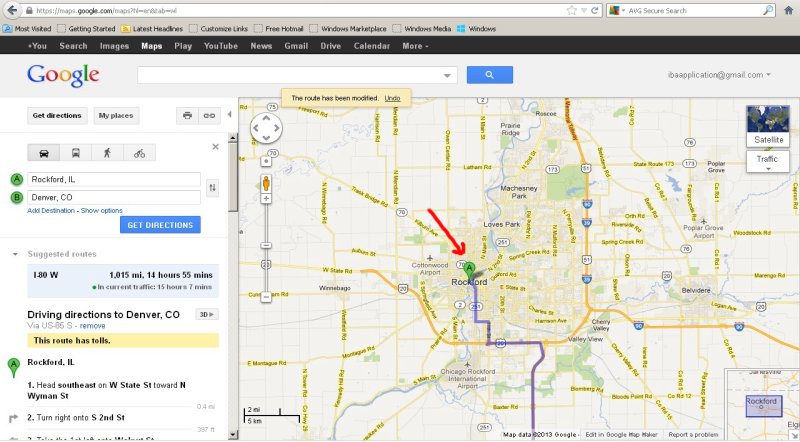Screen dimensions: 800x442
Task: Select driving mode car icon
Action: pos(43,153)
